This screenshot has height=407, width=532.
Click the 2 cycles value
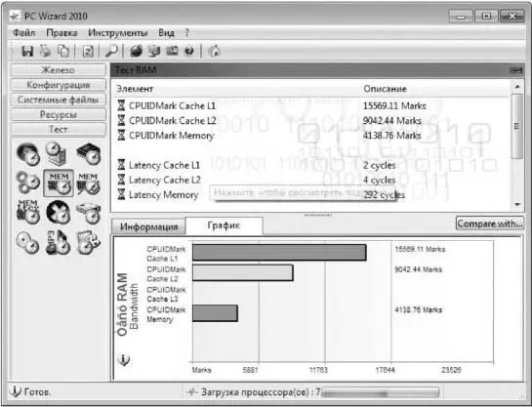[380, 166]
